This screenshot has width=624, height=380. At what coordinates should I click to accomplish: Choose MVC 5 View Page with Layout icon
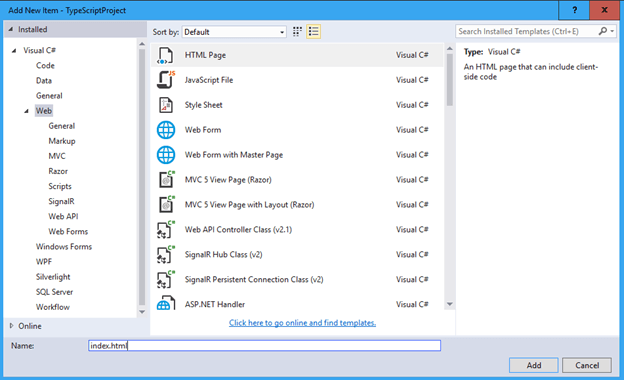click(x=166, y=205)
